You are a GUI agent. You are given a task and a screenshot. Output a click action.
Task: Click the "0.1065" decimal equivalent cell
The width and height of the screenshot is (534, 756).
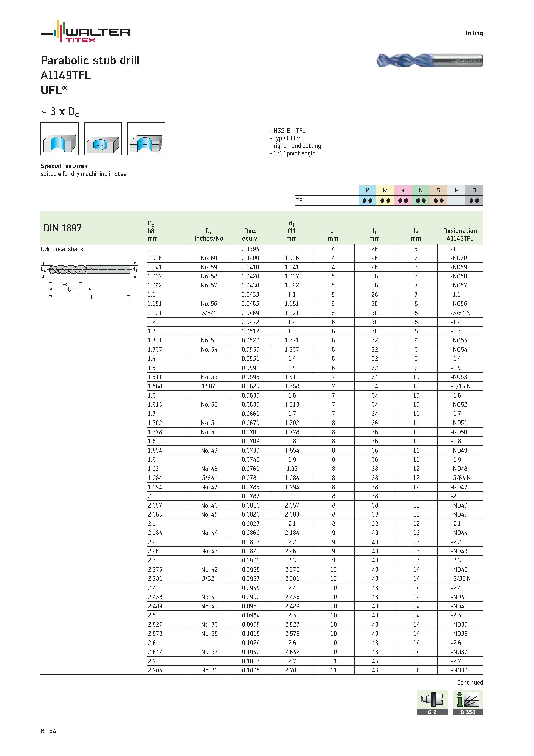250,670
